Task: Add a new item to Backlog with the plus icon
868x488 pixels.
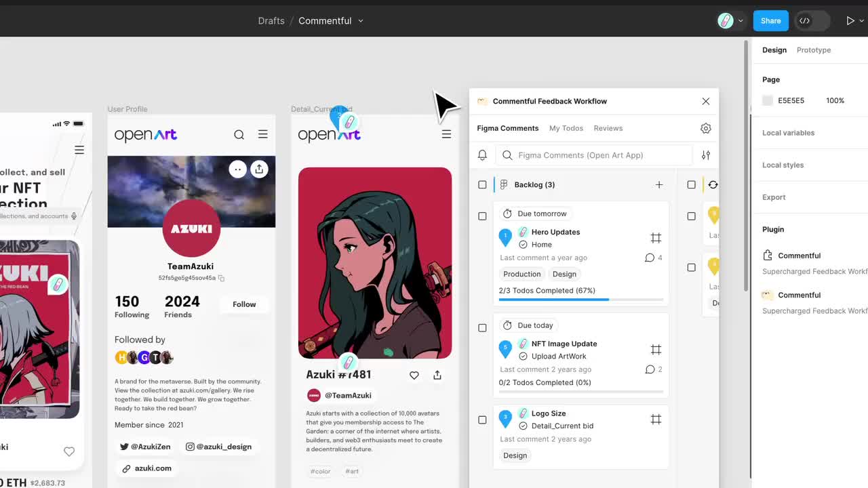Action: (x=658, y=184)
